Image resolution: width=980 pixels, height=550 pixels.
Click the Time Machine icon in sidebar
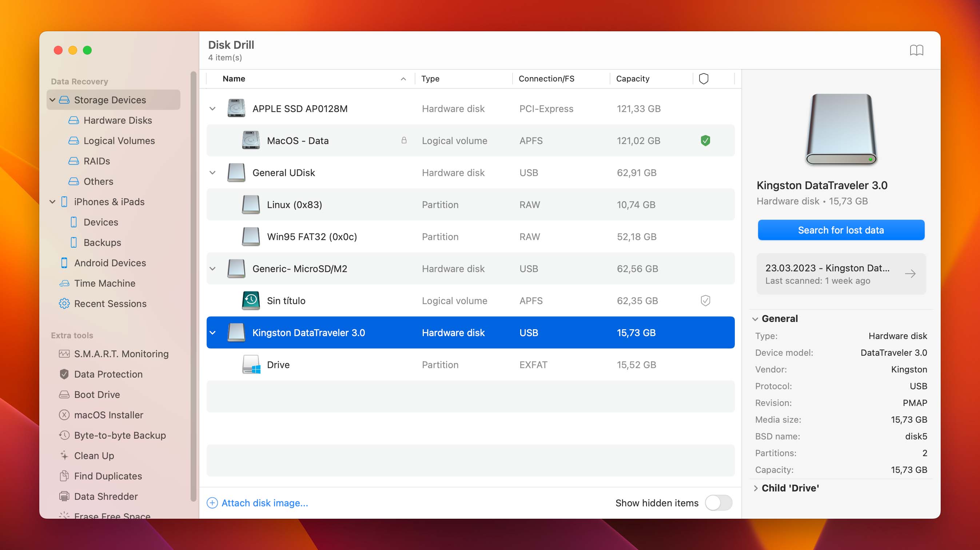point(64,283)
